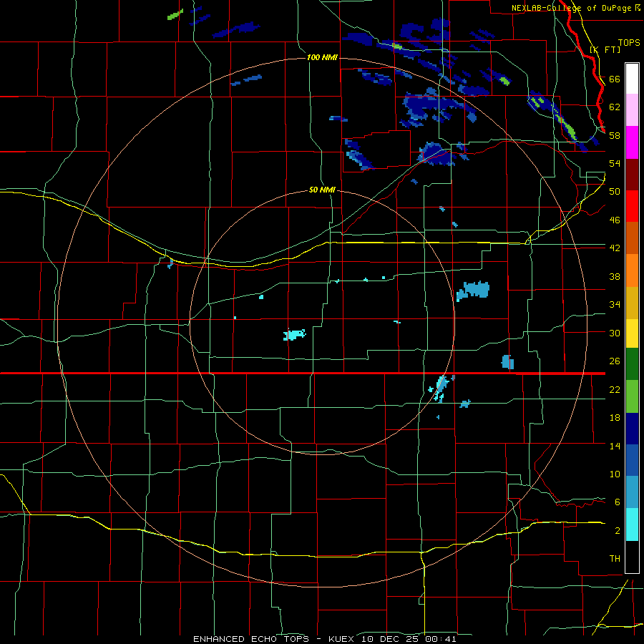Screen dimensions: 644x644
Task: Select the 58 scale label
Action: 615,135
